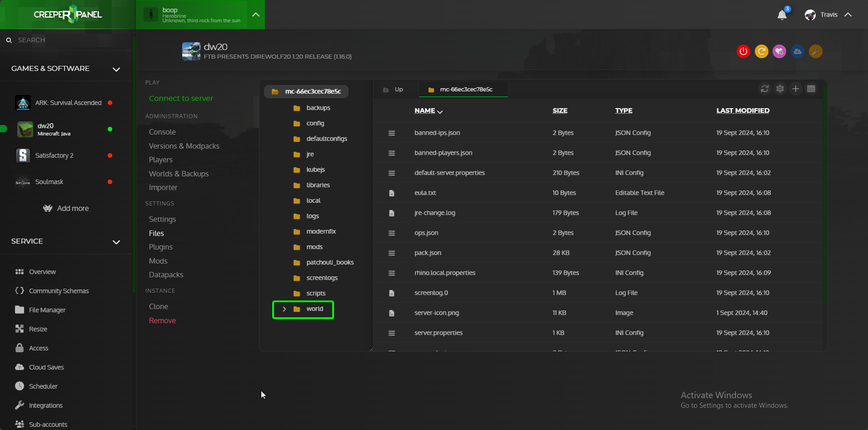
Task: Open the Datapacks page
Action: tap(166, 275)
